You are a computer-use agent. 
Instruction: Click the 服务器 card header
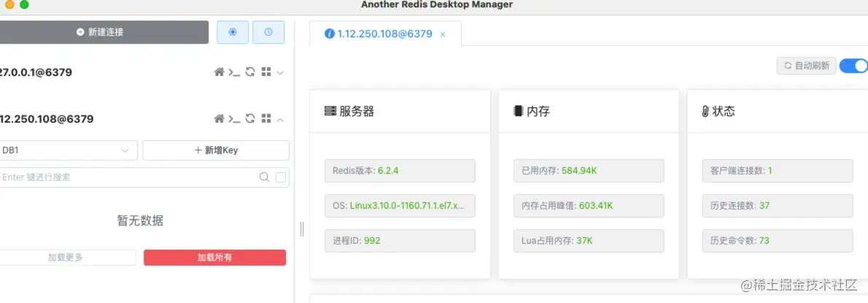pos(400,111)
